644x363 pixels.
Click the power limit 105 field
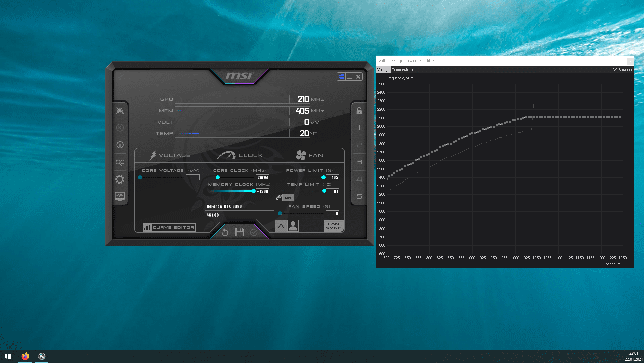pyautogui.click(x=333, y=177)
